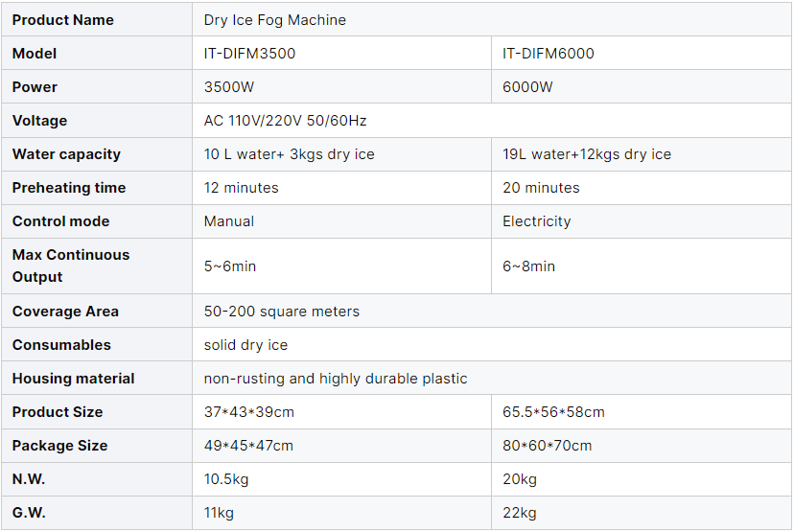794x532 pixels.
Task: Select the Dry Ice Fog Machine text
Action: pyautogui.click(x=275, y=20)
